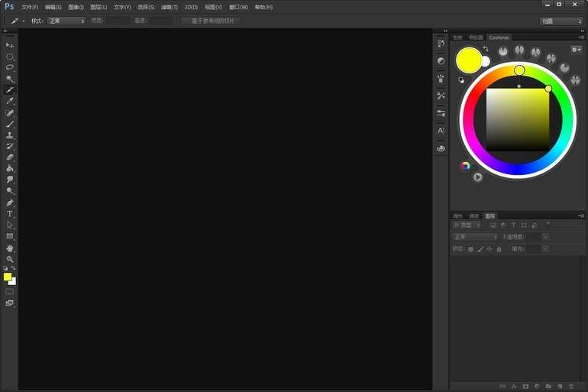Switch to the Coolorus panel tab
The width and height of the screenshot is (588, 392).
[x=499, y=37]
